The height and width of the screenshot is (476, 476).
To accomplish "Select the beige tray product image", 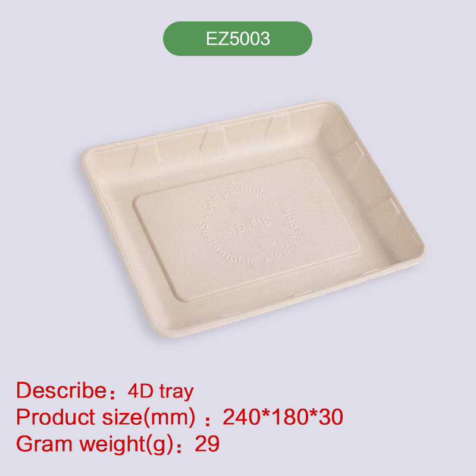I will 254,219.
